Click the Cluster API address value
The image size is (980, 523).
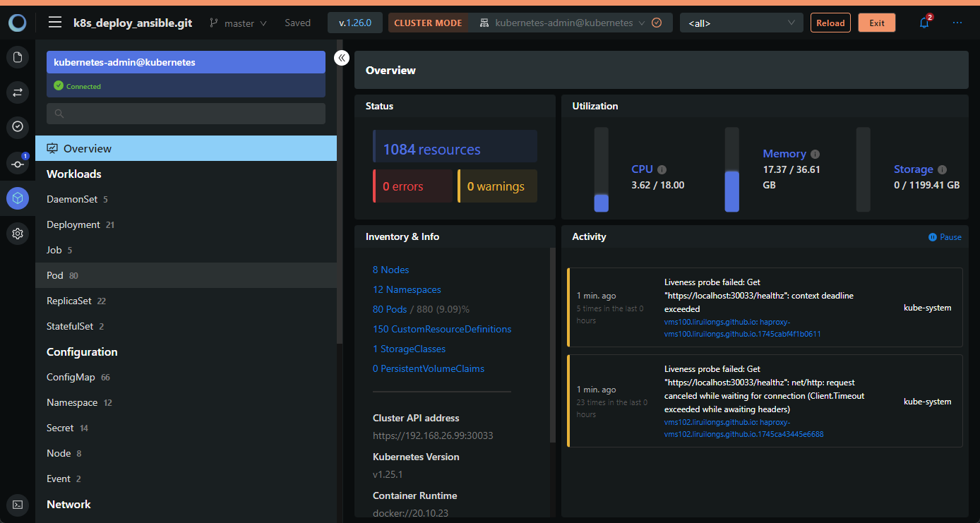point(433,435)
